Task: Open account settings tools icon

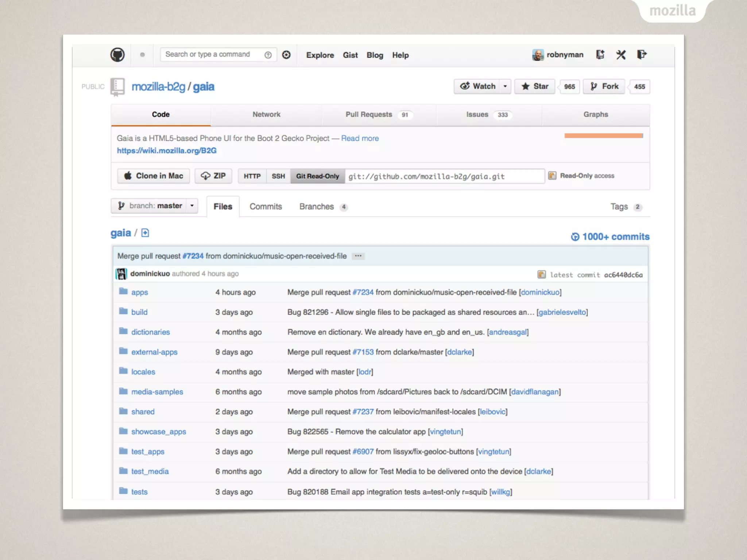Action: pos(621,55)
